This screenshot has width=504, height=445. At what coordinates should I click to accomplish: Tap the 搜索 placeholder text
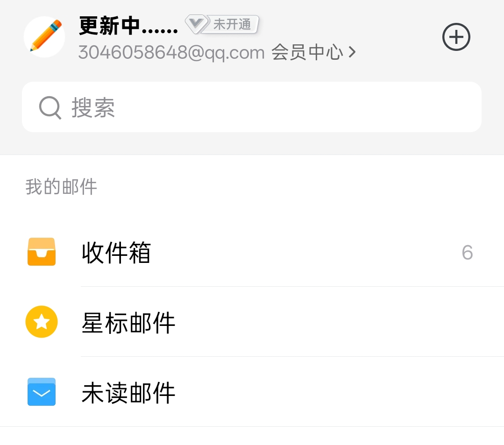[93, 108]
